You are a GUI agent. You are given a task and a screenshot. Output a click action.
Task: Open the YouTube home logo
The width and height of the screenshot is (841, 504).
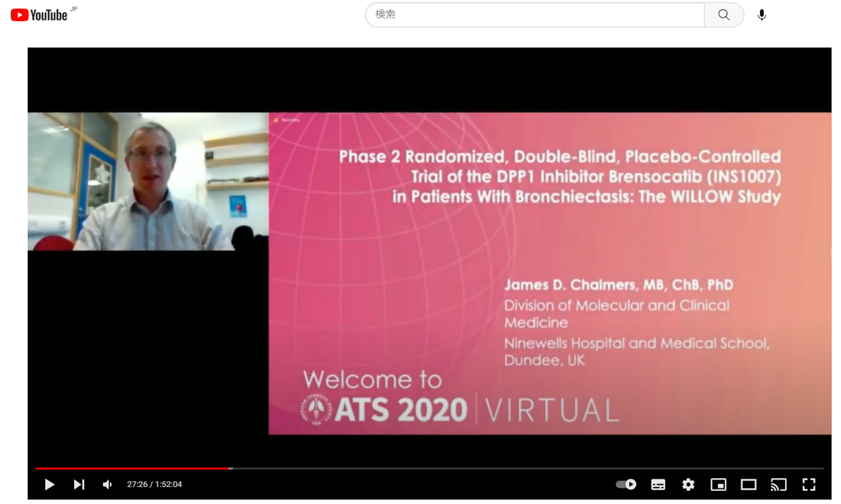40,15
